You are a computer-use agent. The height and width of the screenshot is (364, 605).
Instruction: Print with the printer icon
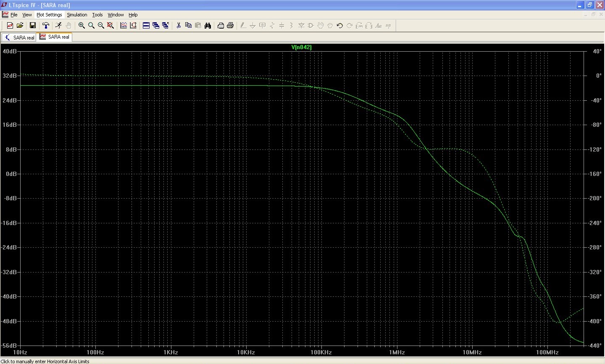(x=230, y=26)
